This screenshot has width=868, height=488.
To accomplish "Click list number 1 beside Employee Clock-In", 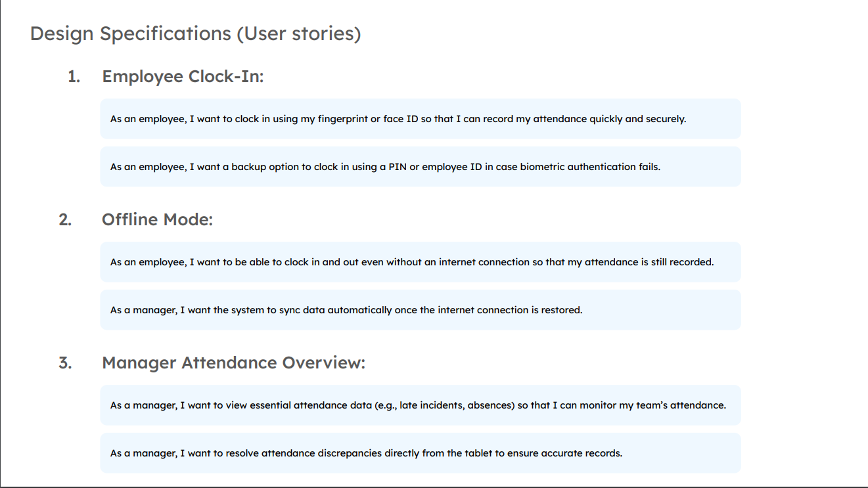I will (x=74, y=77).
